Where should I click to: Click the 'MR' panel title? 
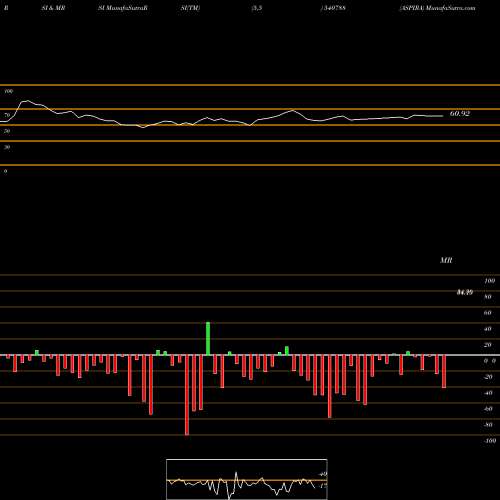tap(446, 260)
